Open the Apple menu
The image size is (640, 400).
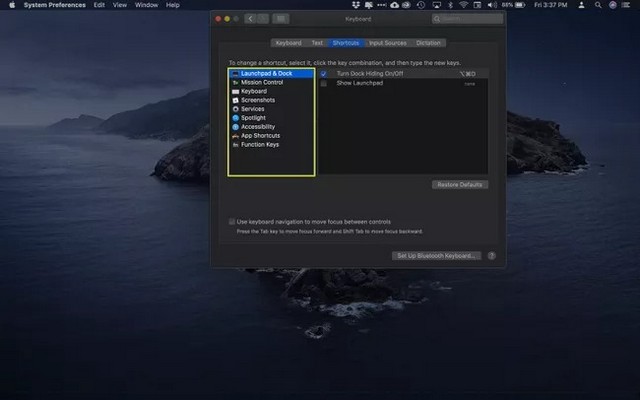click(12, 5)
